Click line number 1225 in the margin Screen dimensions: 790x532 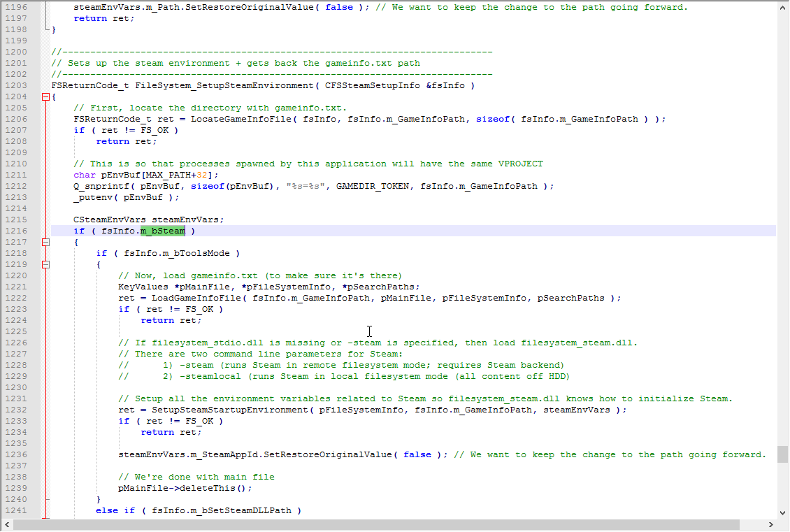point(16,331)
